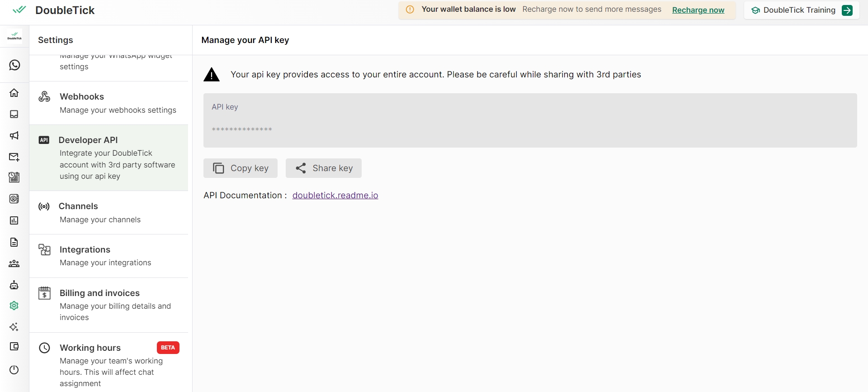868x392 pixels.
Task: Open the wallet icon in sidebar
Action: coord(14,346)
